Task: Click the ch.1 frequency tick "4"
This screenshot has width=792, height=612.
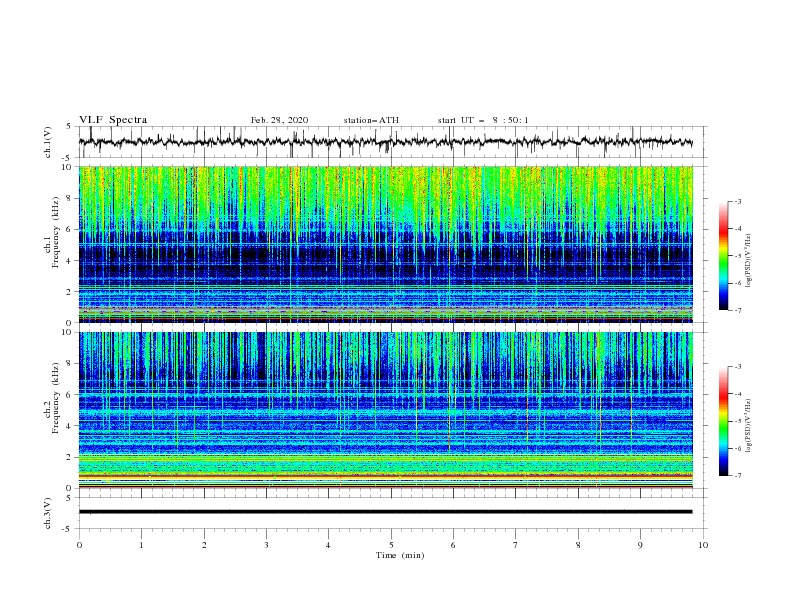Action: [70, 261]
